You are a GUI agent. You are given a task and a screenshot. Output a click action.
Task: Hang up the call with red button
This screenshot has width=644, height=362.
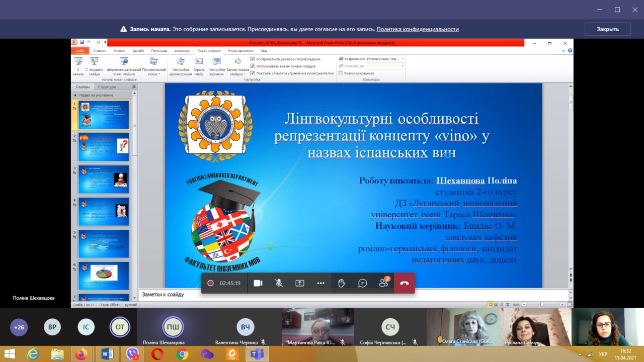coord(404,283)
